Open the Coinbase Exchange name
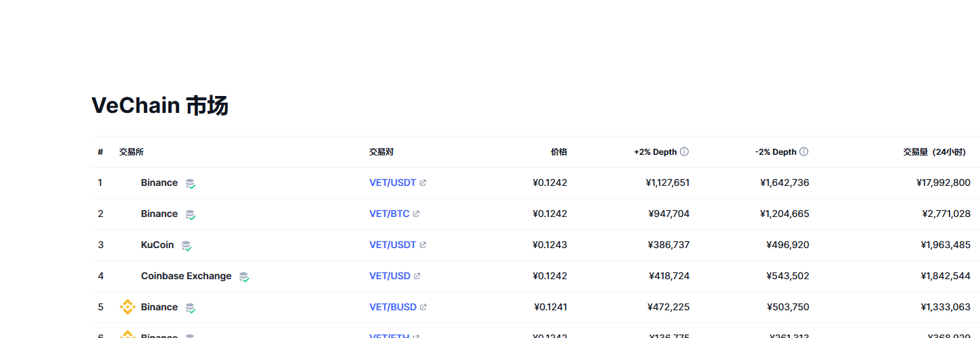 click(x=186, y=276)
